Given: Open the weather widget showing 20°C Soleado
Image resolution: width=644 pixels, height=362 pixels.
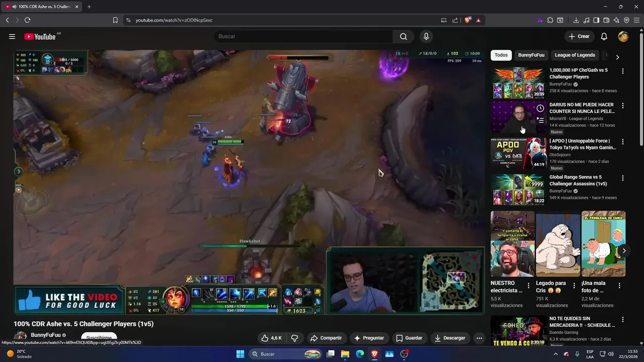Looking at the screenshot, I should click(19, 354).
